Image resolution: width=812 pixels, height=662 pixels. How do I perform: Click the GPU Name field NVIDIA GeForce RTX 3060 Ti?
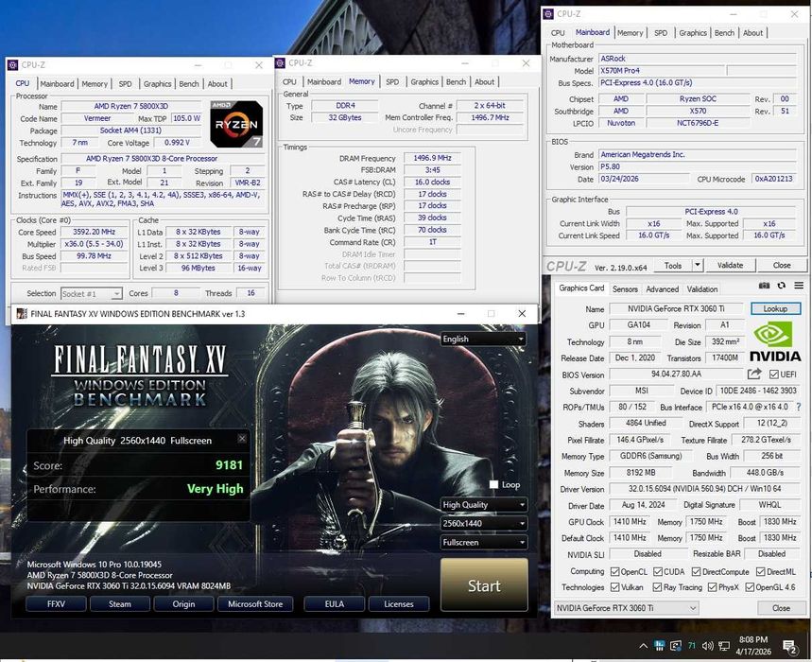676,308
